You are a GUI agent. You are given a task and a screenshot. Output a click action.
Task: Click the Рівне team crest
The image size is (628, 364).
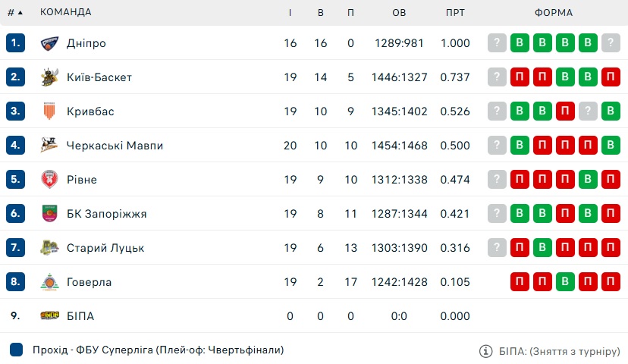pyautogui.click(x=49, y=179)
